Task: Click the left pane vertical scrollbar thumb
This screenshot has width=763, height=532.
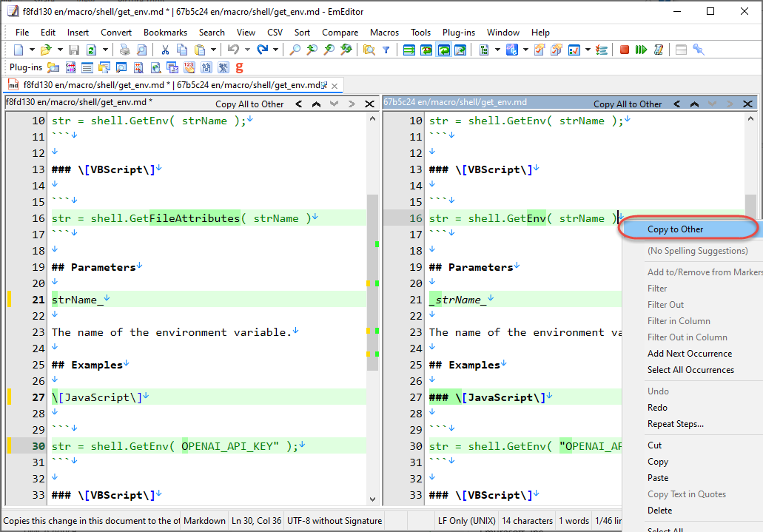Action: click(x=372, y=283)
